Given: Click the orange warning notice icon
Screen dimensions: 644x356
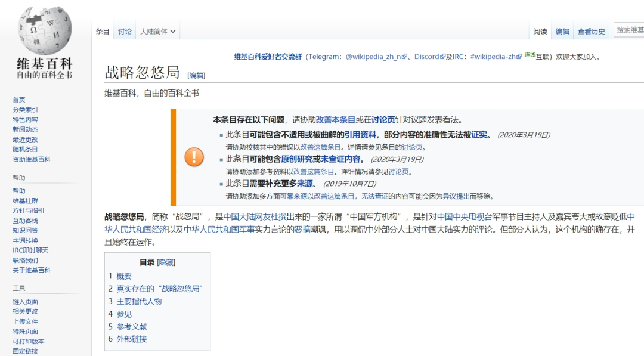Looking at the screenshot, I should pyautogui.click(x=194, y=157).
